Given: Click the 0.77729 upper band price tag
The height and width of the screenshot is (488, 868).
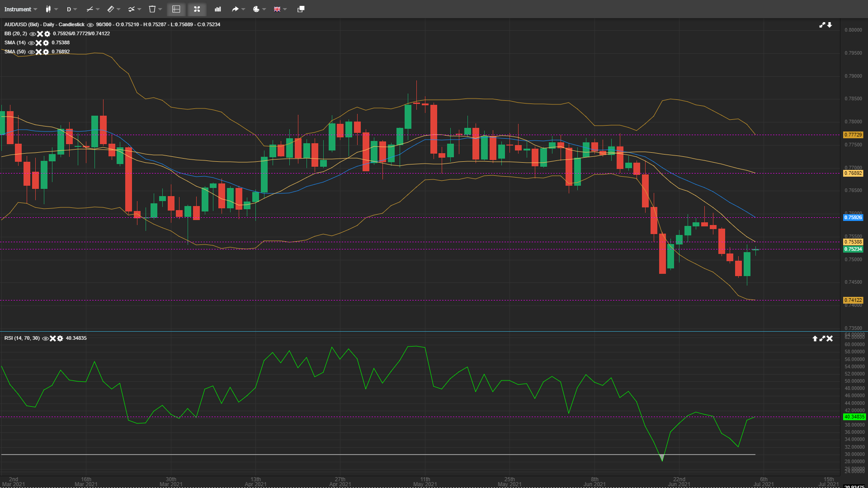Looking at the screenshot, I should coord(854,135).
